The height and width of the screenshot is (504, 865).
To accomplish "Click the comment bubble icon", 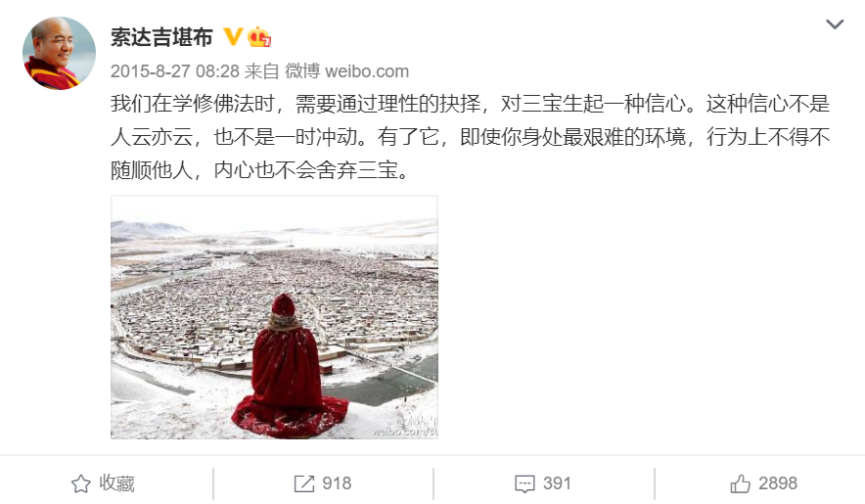I will click(x=524, y=483).
